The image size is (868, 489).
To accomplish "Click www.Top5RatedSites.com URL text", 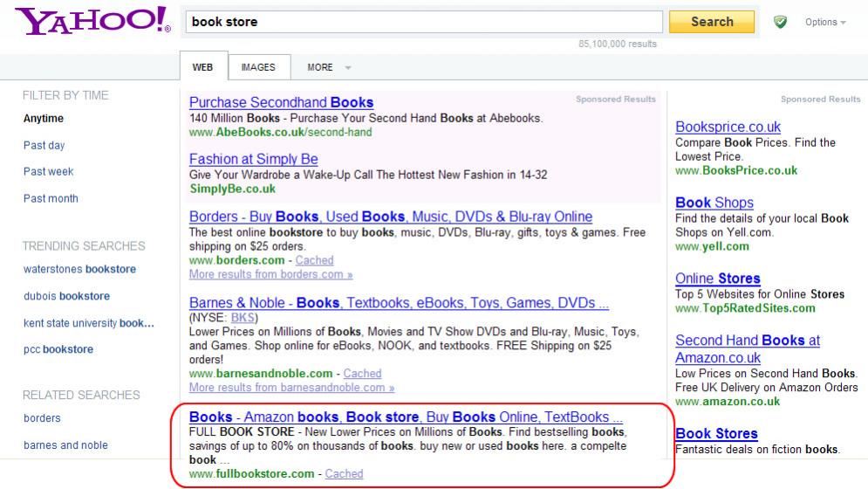I will tap(745, 308).
